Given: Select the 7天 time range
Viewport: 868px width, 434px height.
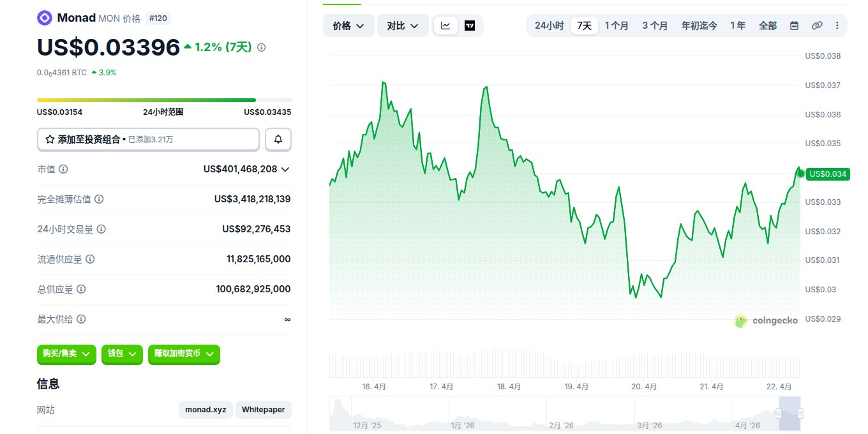Looking at the screenshot, I should [x=584, y=26].
